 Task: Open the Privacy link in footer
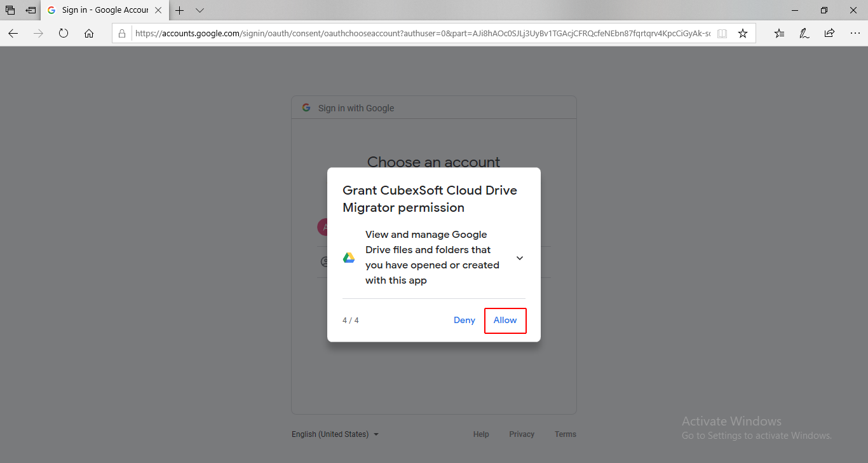(522, 434)
